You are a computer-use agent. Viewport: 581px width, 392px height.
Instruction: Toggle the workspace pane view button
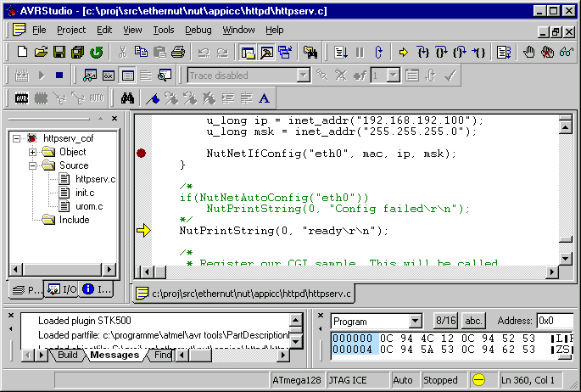248,53
